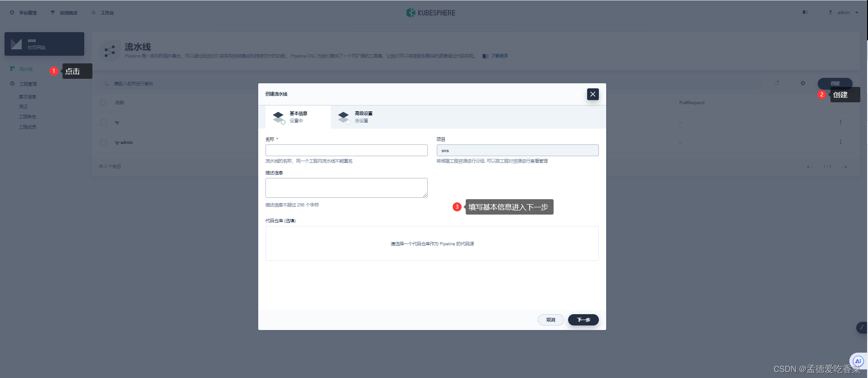This screenshot has height=378, width=868.
Task: Open 工作台 workbench menu
Action: click(x=103, y=13)
